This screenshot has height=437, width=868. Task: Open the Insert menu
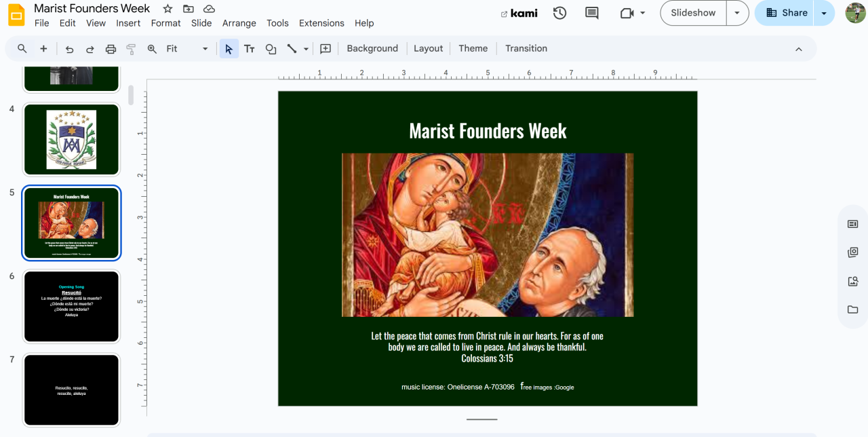click(x=128, y=23)
